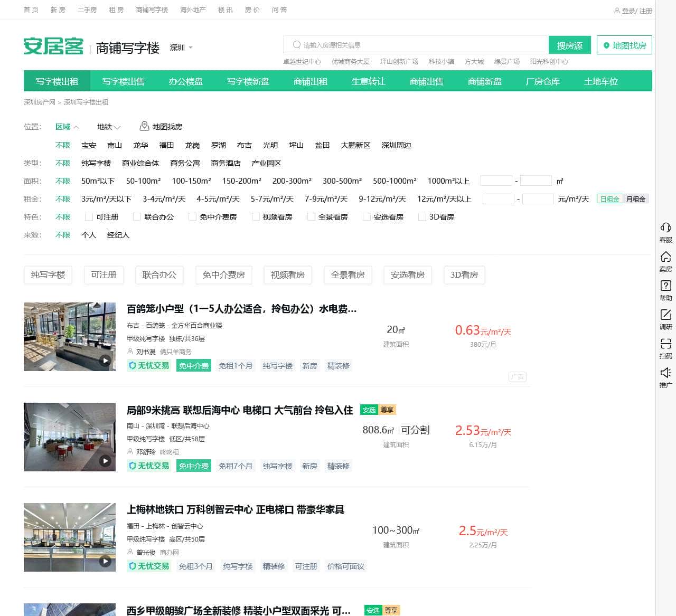676x616 pixels.
Task: Open the 百鸽笼小户型 listing thumbnail image
Action: click(70, 337)
